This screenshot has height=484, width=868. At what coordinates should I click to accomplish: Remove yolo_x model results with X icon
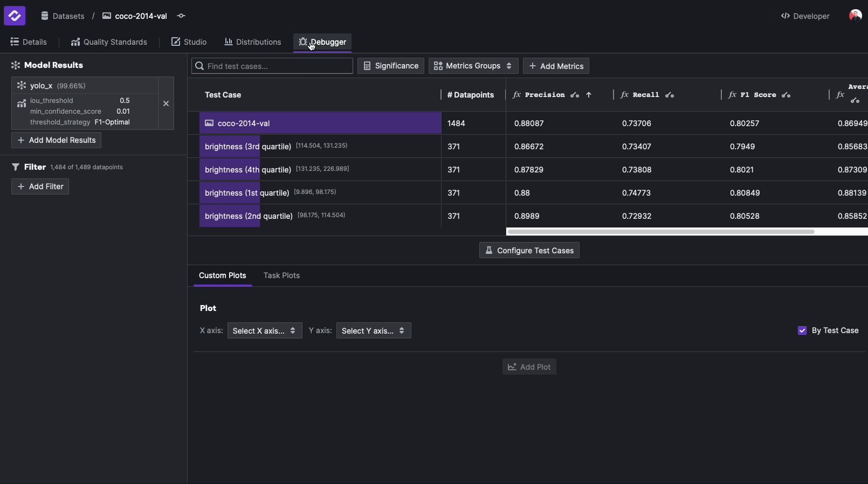(x=166, y=103)
